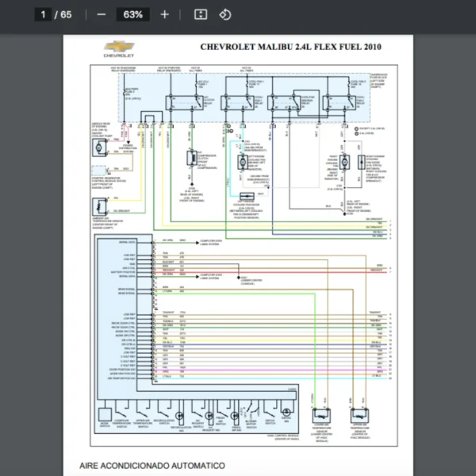Click the lower air temperature sensor symbol
476x476 pixels.
[322, 416]
